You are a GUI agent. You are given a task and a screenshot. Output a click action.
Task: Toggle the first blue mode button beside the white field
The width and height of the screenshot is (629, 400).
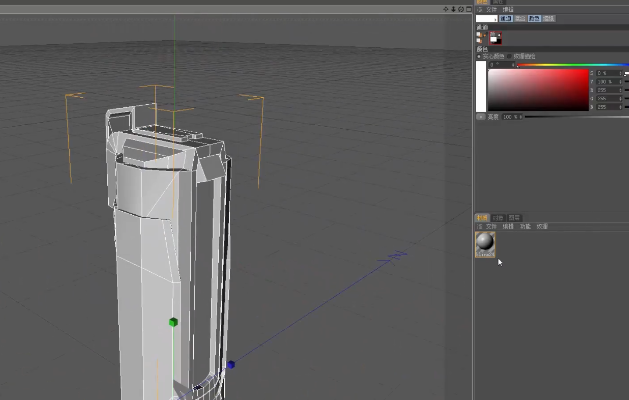[x=507, y=18]
